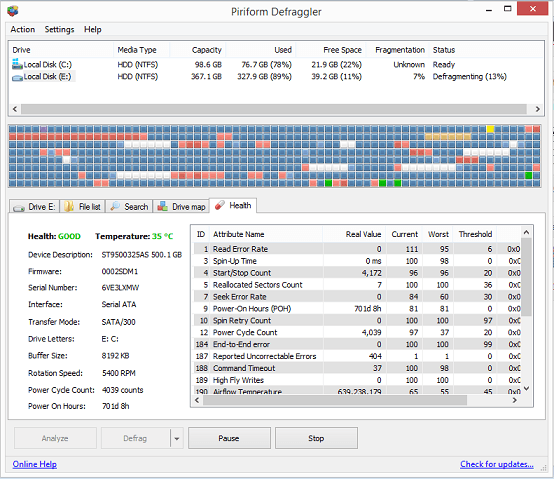This screenshot has height=479, width=554.
Task: Select the Local Disk (E:) drive icon
Action: coord(17,77)
